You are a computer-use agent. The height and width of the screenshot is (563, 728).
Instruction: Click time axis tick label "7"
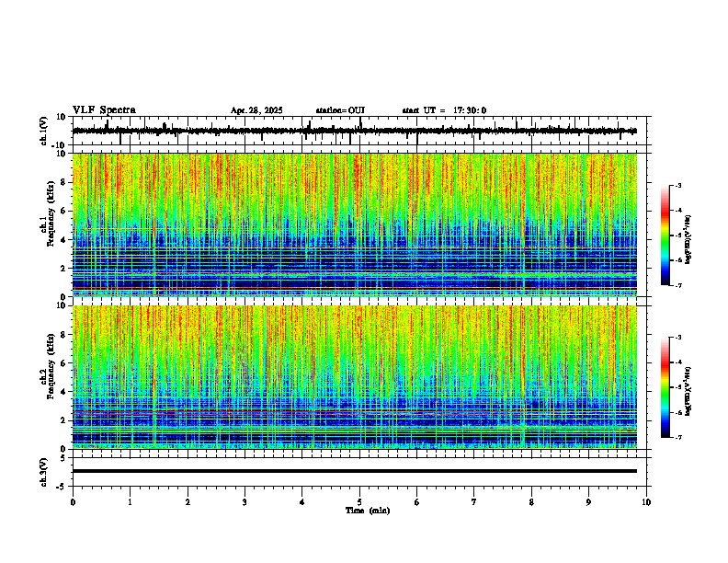tap(474, 502)
